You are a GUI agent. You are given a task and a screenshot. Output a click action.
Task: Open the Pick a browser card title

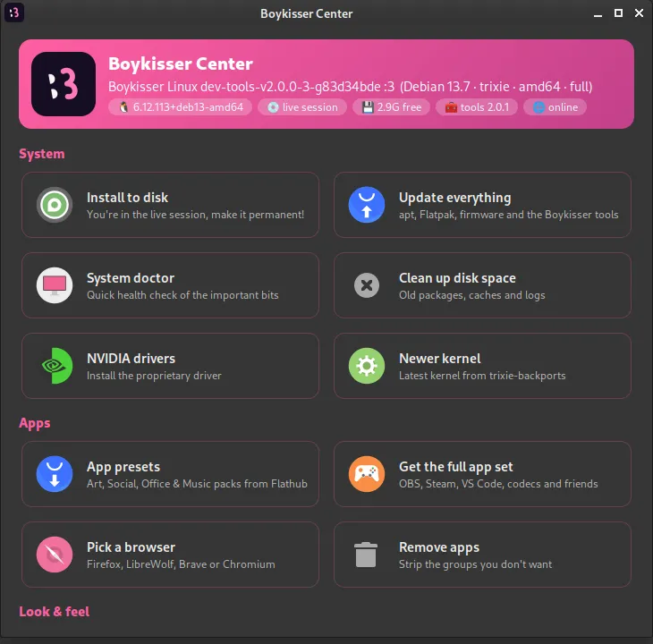click(131, 547)
